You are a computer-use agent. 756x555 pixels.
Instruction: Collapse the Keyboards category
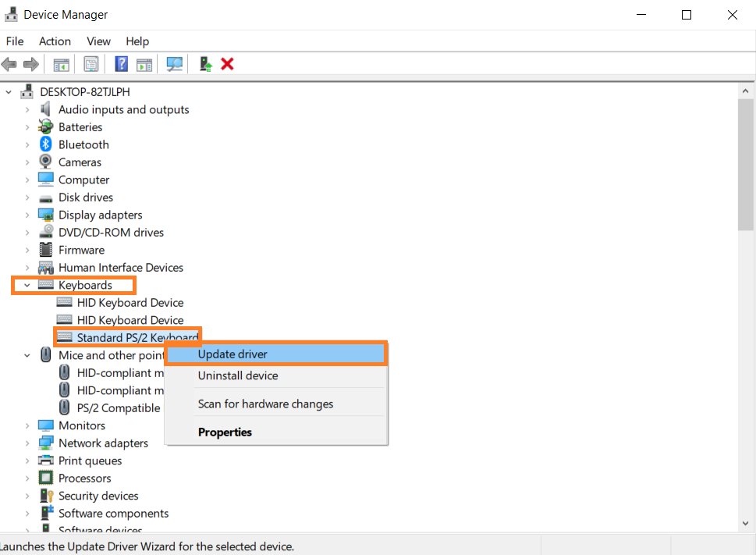click(27, 286)
